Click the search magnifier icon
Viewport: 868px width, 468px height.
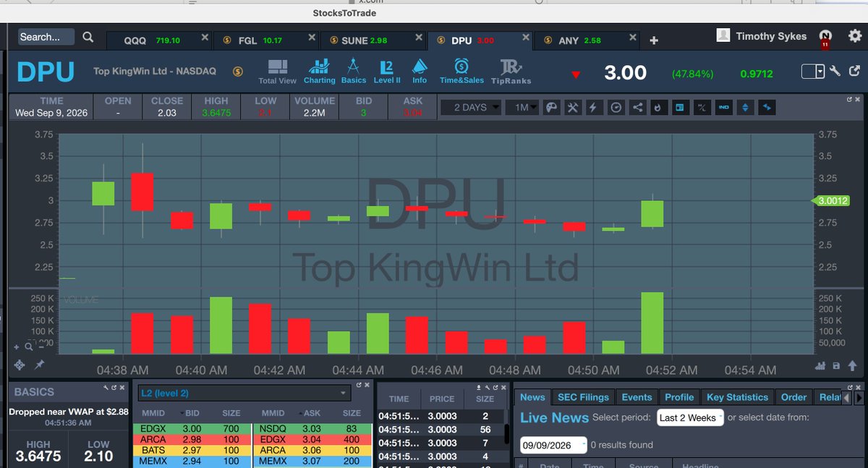[x=88, y=37]
